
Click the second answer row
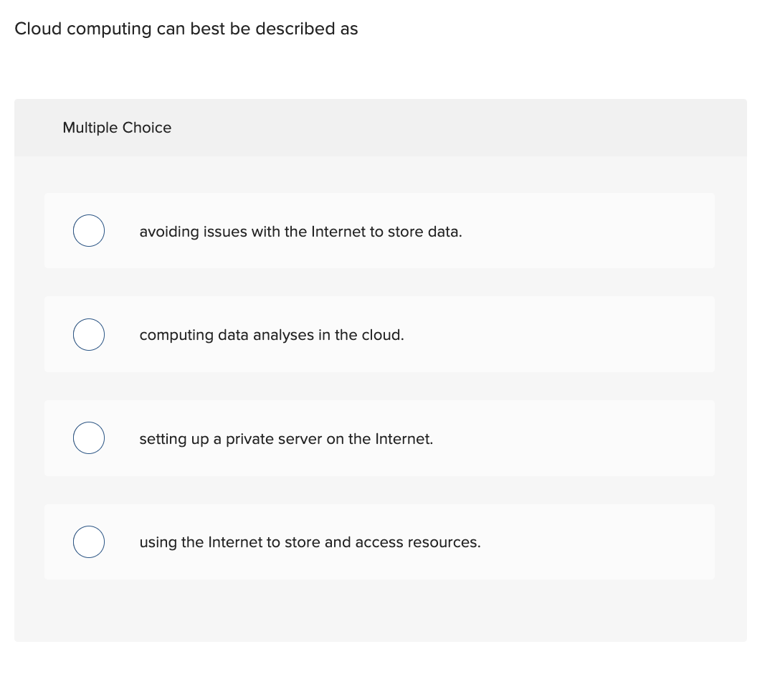pyautogui.click(x=379, y=334)
